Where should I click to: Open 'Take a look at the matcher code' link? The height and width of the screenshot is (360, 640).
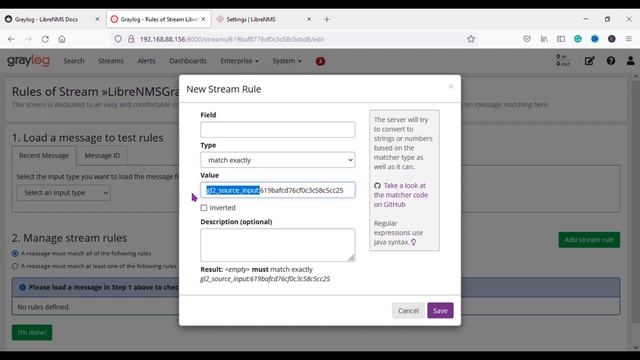401,195
